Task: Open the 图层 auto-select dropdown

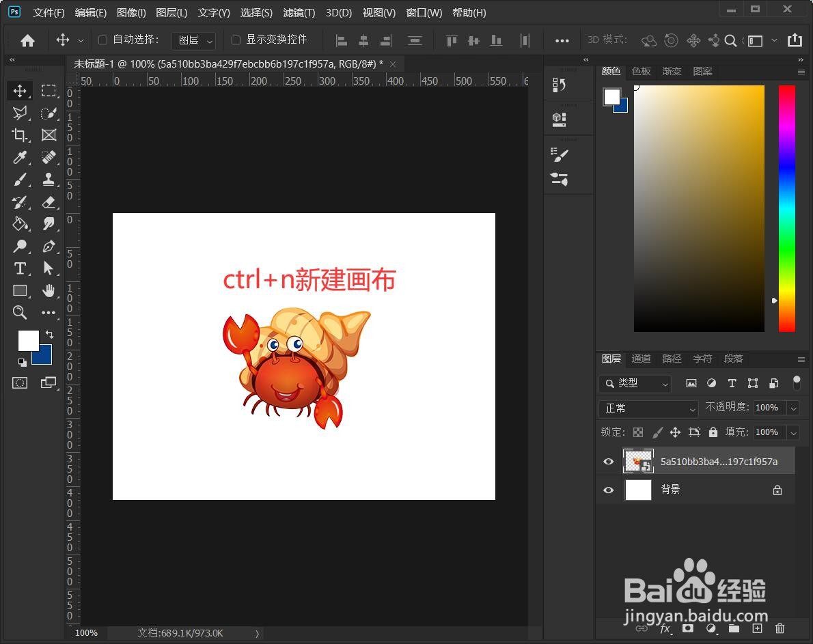Action: pyautogui.click(x=193, y=40)
